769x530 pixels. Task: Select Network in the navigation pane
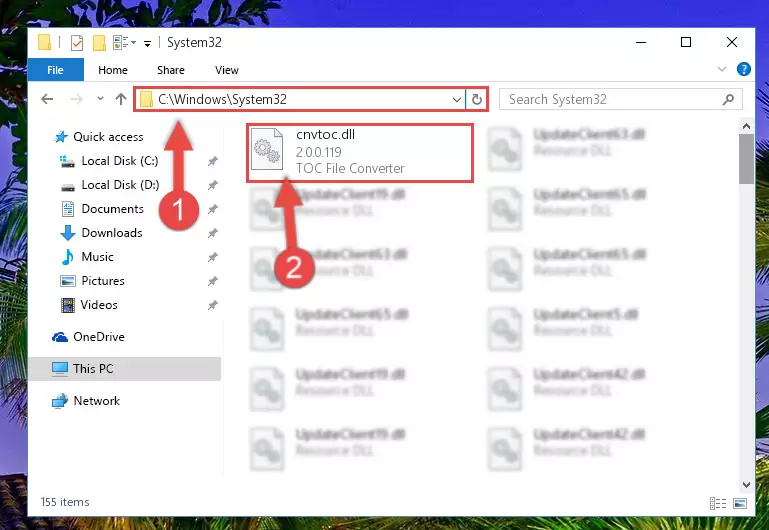97,401
